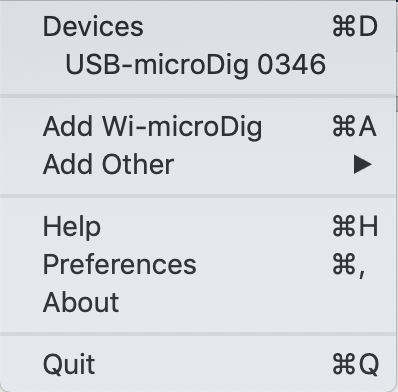Open the Preferences menu entry
The image size is (398, 392).
pyautogui.click(x=198, y=264)
